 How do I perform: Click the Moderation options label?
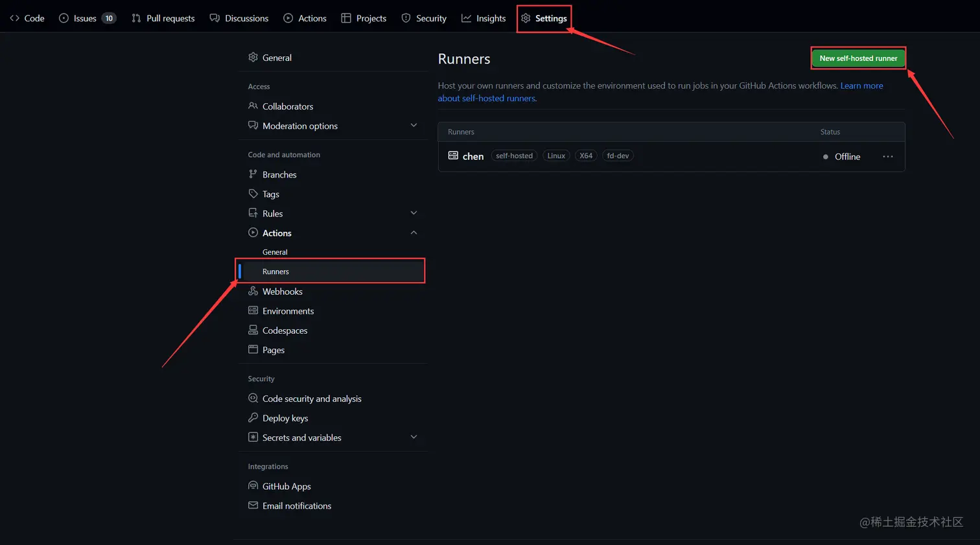pyautogui.click(x=300, y=126)
